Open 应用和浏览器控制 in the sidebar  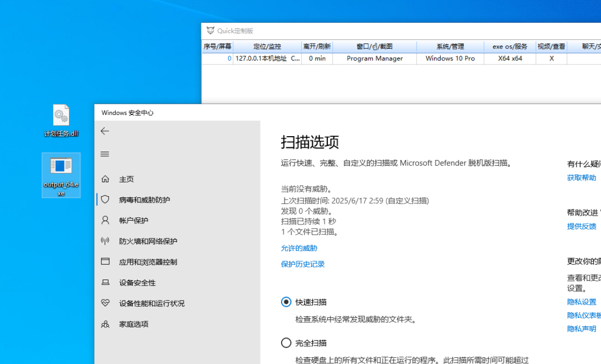[148, 262]
